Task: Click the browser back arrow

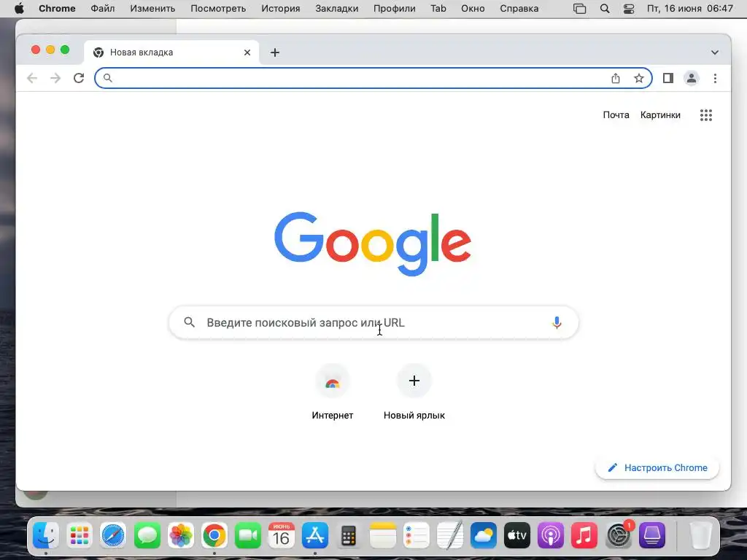Action: [x=32, y=78]
